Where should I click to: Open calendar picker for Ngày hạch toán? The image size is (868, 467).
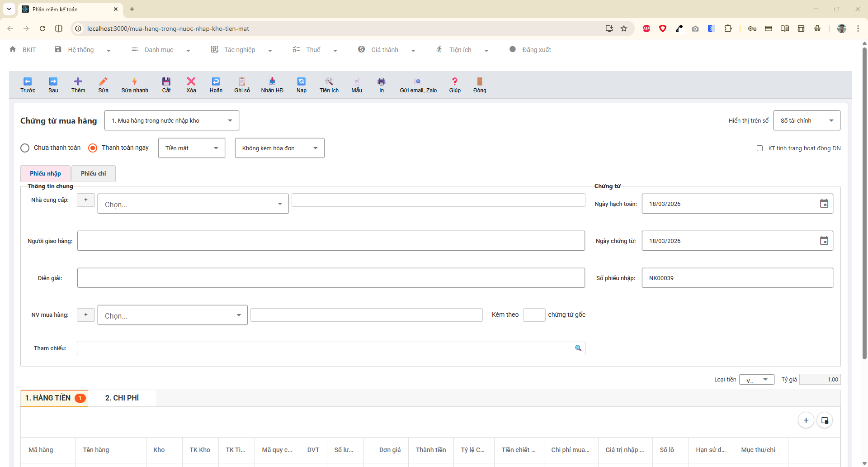[x=824, y=204]
